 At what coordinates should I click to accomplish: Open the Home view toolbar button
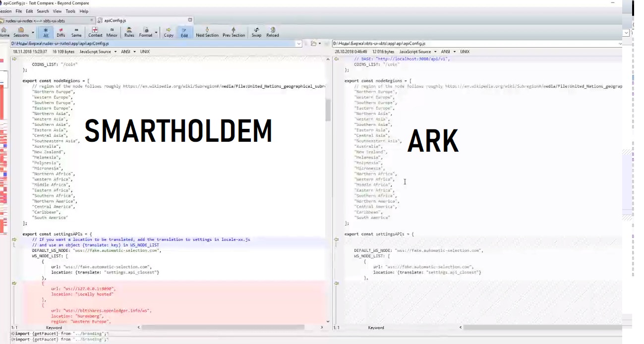click(x=4, y=32)
